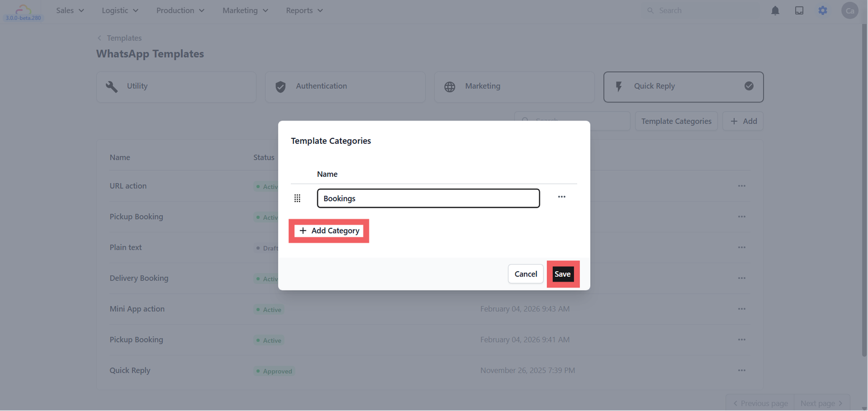Click the February 04, 2026 9:41 AM date
The image size is (868, 411).
click(x=525, y=339)
